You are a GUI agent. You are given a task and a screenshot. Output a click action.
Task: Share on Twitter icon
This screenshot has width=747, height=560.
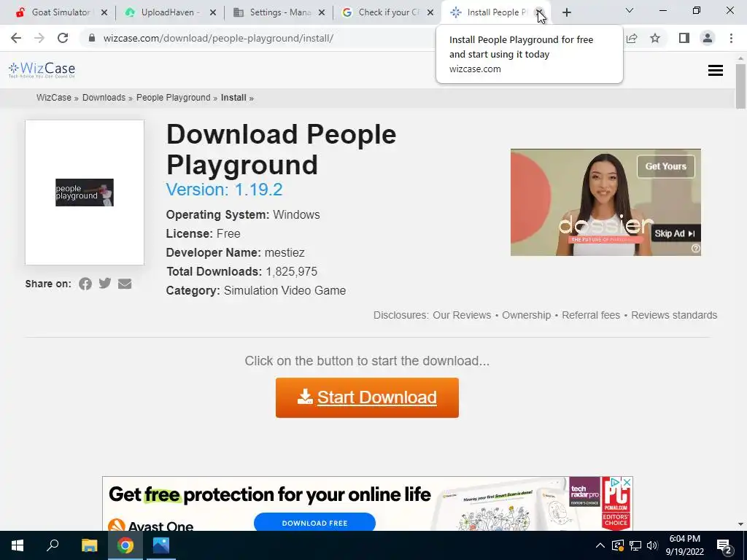coord(105,284)
